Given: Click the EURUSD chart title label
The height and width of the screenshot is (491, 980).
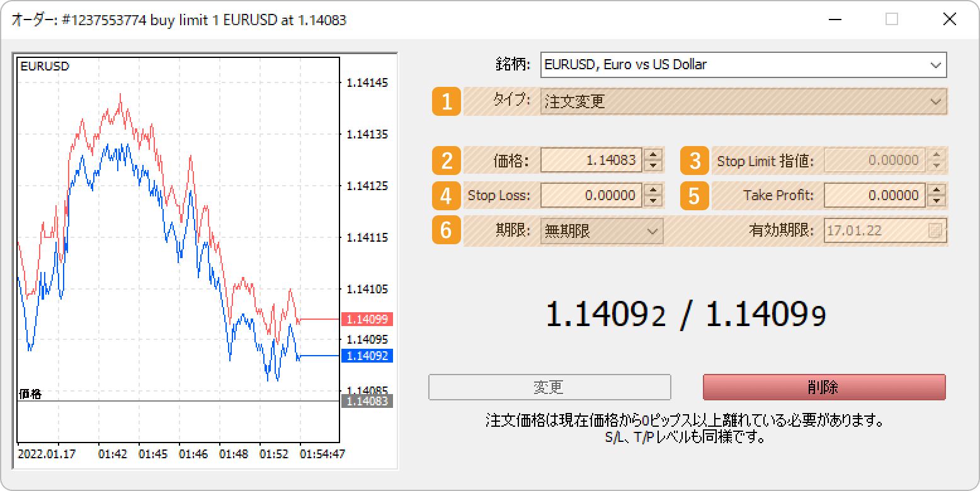Looking at the screenshot, I should [x=45, y=65].
